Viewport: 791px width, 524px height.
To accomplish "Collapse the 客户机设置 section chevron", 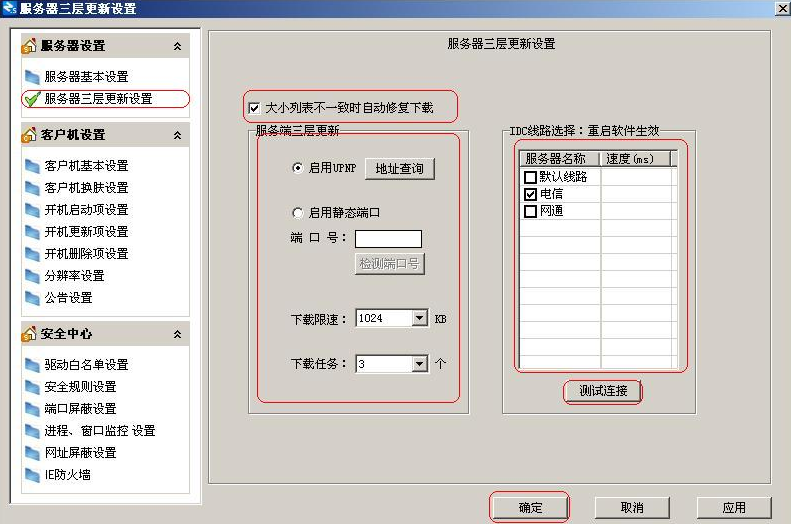I will (178, 135).
